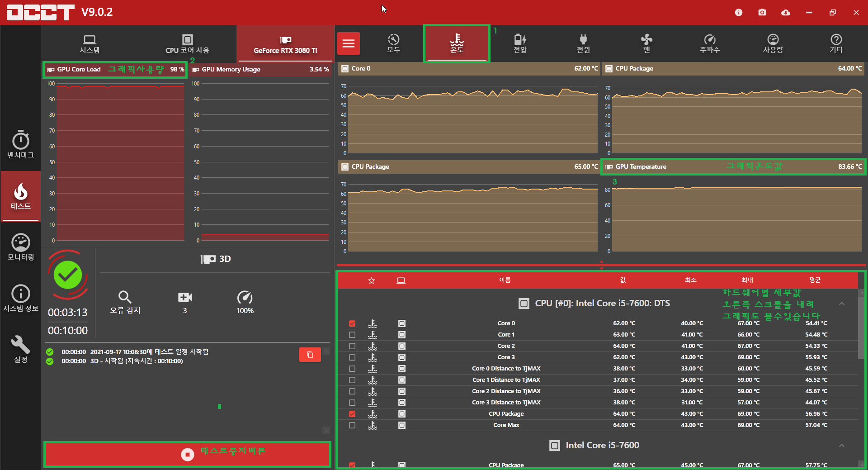Switch to 전압 voltage sensors
Screen dimensions: 868x470
(520, 43)
